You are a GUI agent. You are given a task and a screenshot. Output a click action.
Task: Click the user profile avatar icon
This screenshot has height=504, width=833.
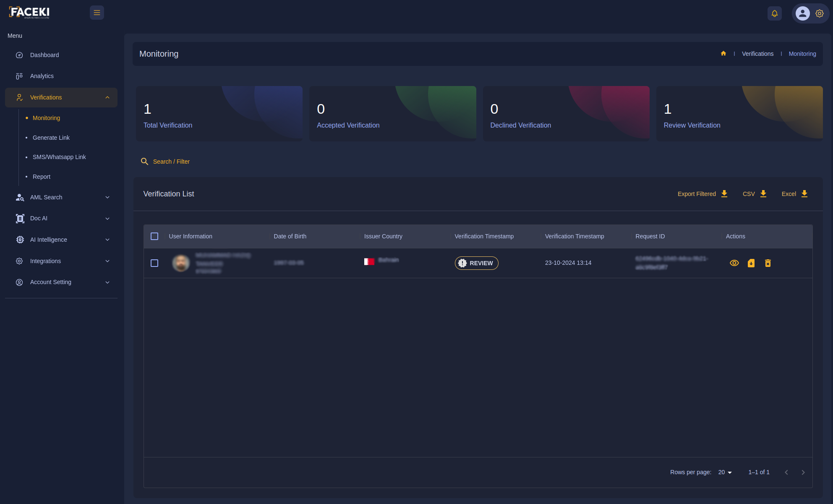point(802,13)
